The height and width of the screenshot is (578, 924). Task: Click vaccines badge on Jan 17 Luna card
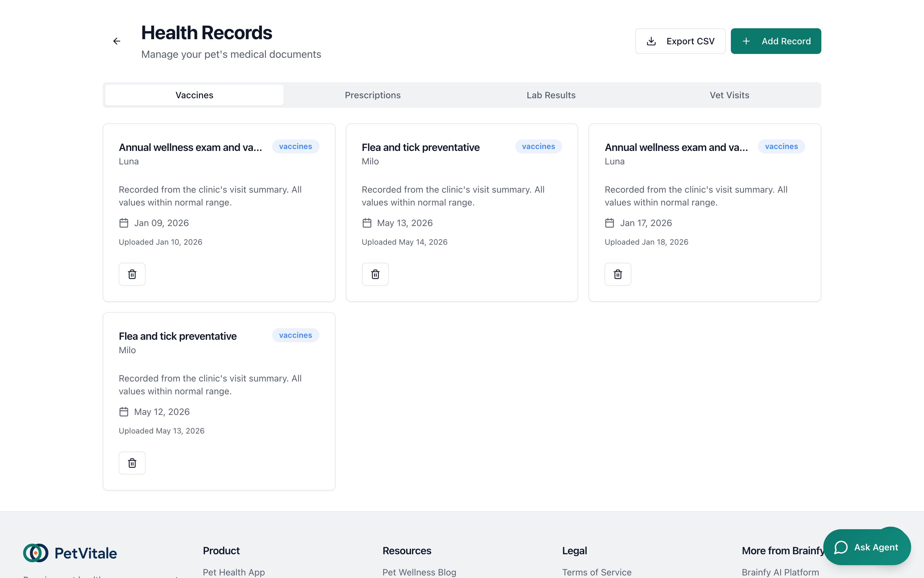coord(781,146)
